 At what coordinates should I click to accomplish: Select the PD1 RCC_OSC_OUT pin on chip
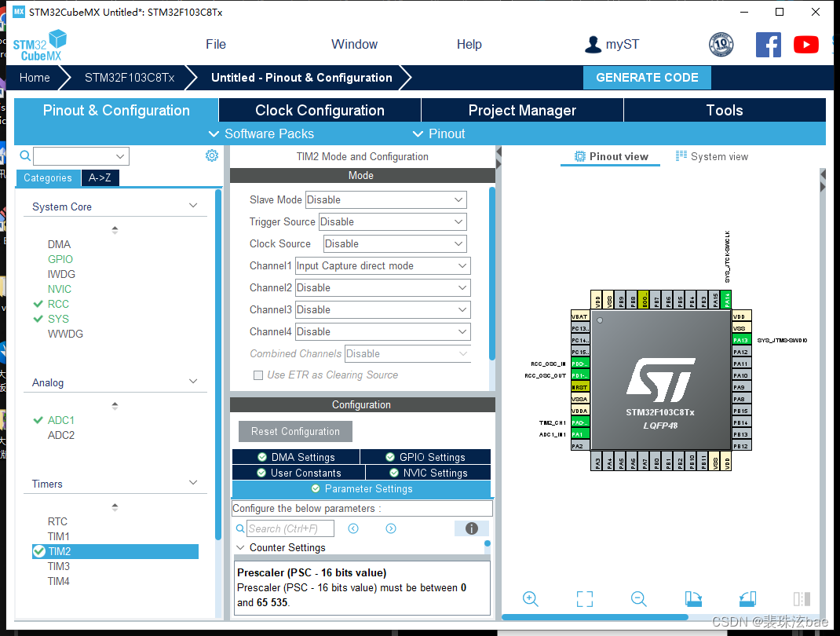coord(580,375)
